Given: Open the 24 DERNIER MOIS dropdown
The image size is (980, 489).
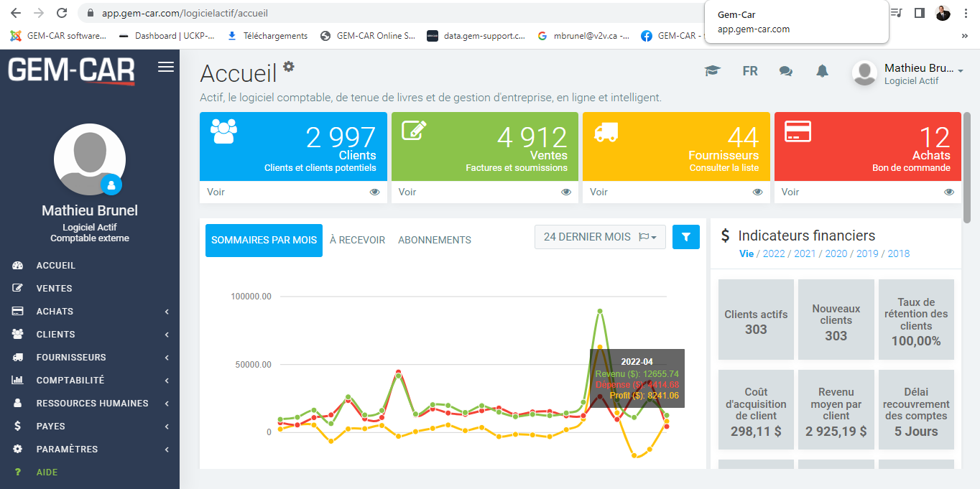Looking at the screenshot, I should tap(600, 237).
